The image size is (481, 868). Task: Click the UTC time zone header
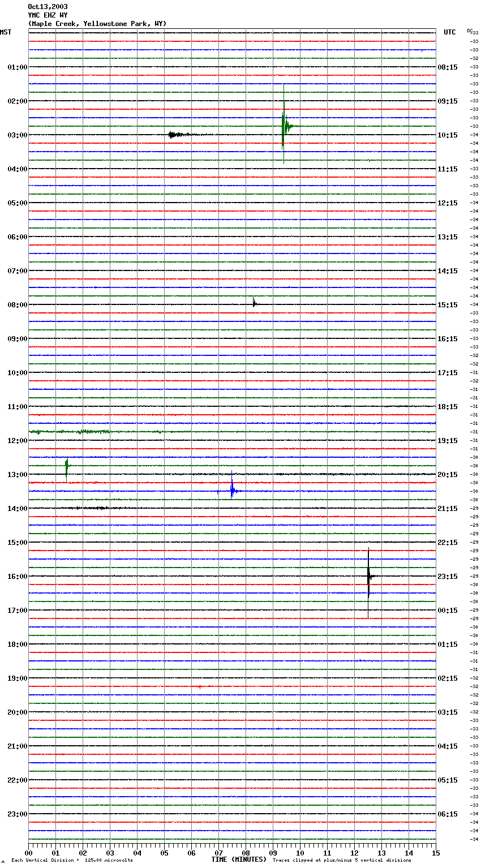(450, 32)
